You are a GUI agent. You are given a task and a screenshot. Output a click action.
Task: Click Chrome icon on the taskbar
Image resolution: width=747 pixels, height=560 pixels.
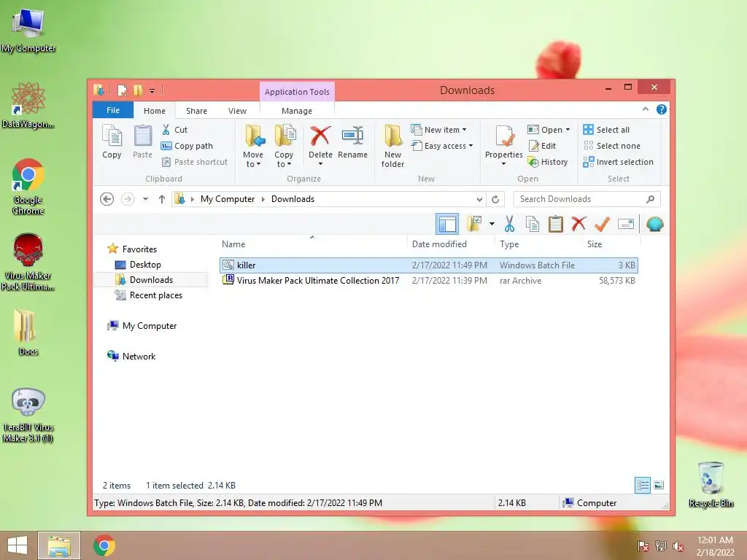point(104,545)
